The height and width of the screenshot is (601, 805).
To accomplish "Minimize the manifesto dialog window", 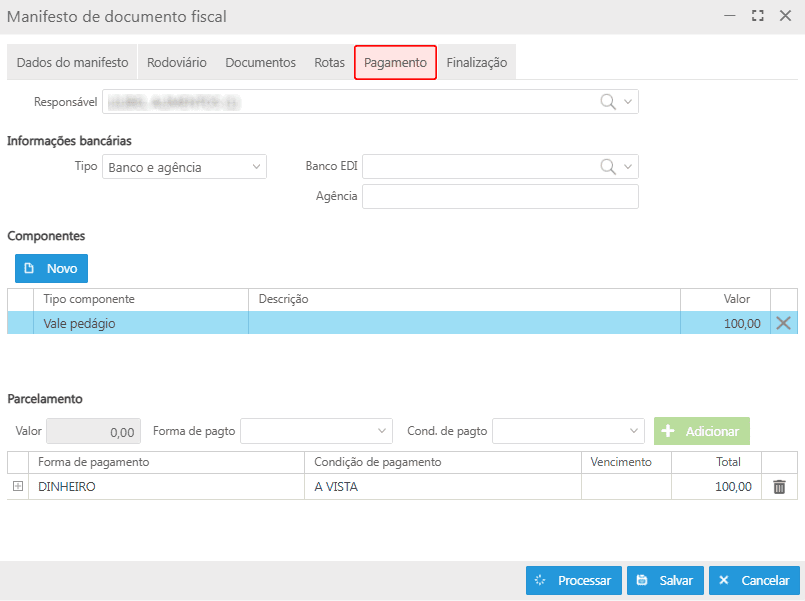I will (731, 16).
